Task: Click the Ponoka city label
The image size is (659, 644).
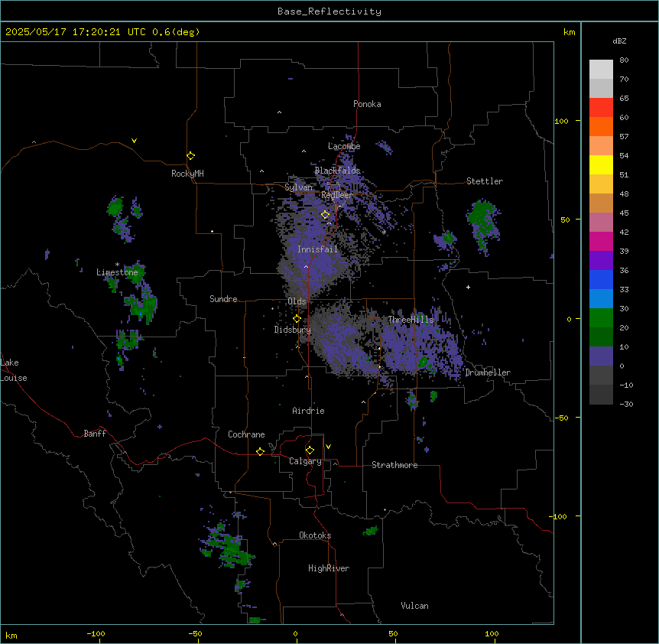Action: (367, 104)
